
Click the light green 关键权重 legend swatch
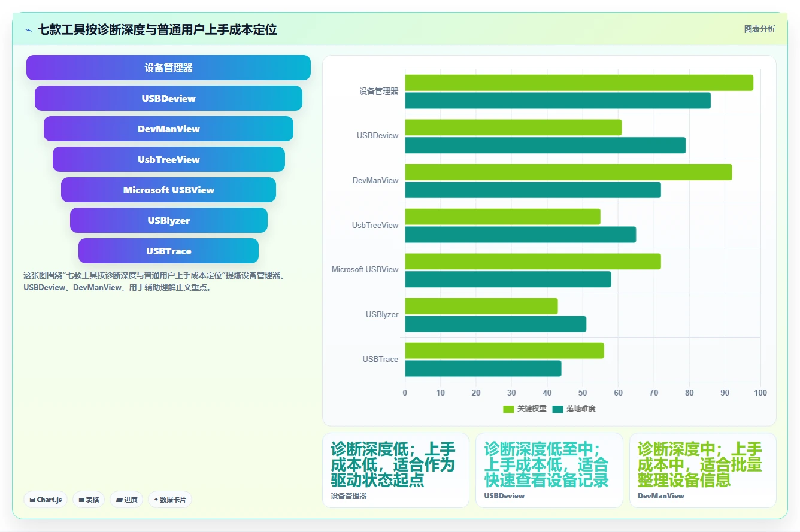[x=508, y=409]
